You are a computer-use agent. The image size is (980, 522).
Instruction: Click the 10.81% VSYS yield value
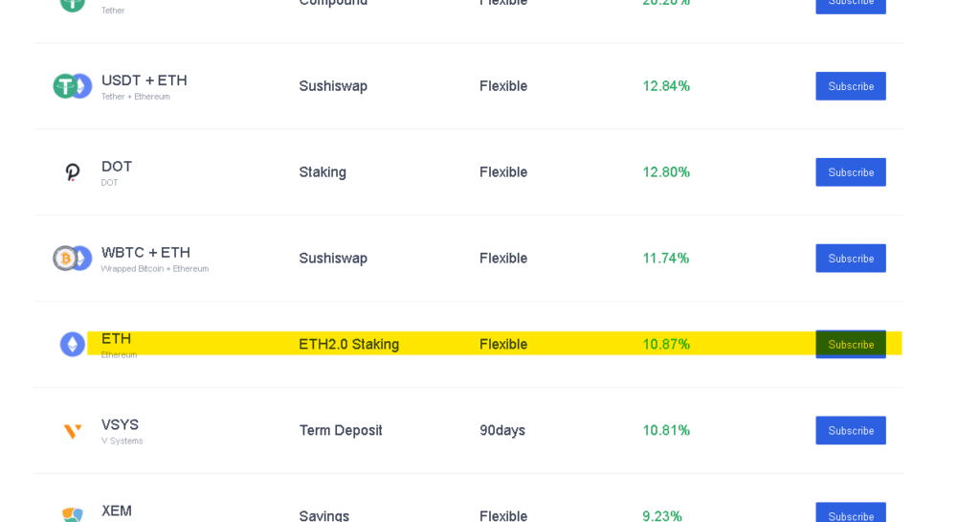click(x=666, y=431)
